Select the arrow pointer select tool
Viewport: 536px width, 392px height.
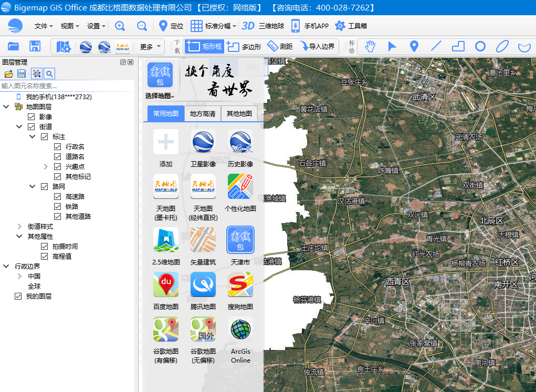392,46
